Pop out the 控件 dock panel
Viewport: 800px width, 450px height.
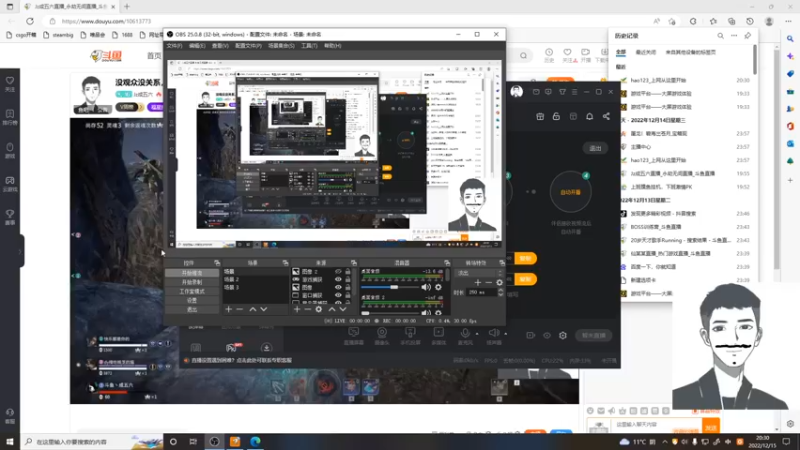(217, 263)
